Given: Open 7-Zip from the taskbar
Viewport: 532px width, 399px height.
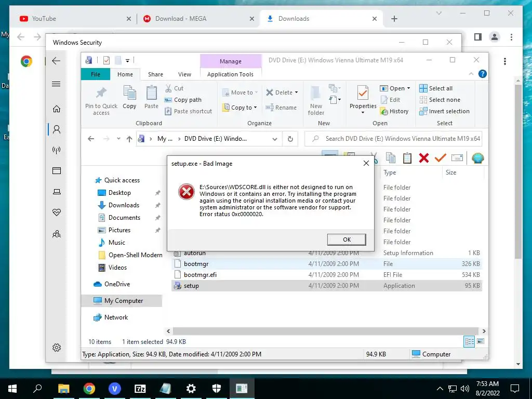Looking at the screenshot, I should pos(140,389).
